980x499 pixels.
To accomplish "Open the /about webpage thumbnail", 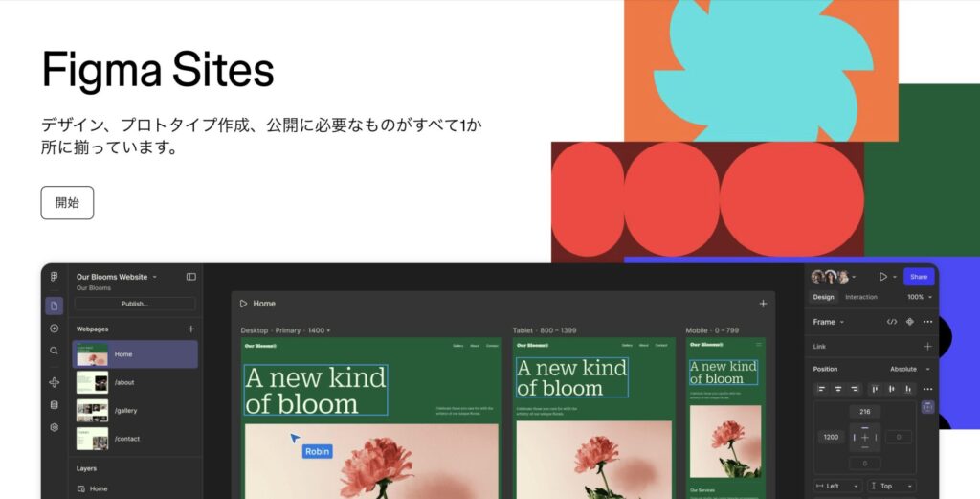I will [92, 382].
